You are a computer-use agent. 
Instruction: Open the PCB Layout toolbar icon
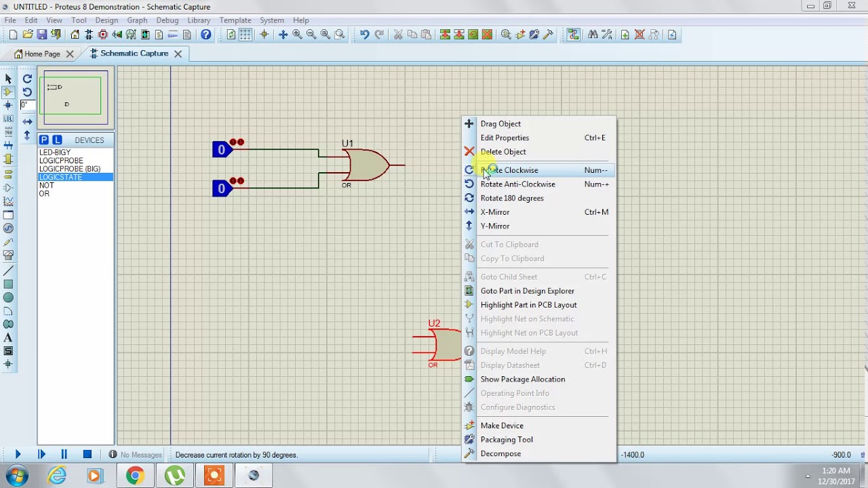[x=103, y=35]
